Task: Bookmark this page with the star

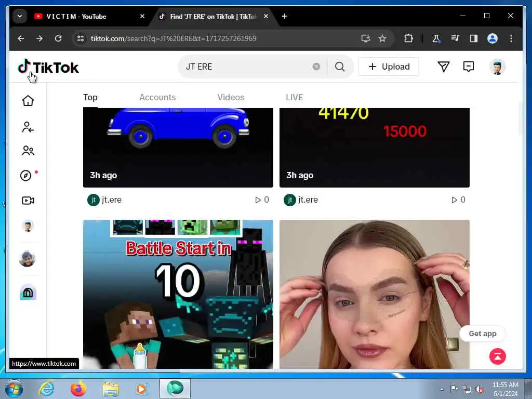Action: [x=382, y=38]
